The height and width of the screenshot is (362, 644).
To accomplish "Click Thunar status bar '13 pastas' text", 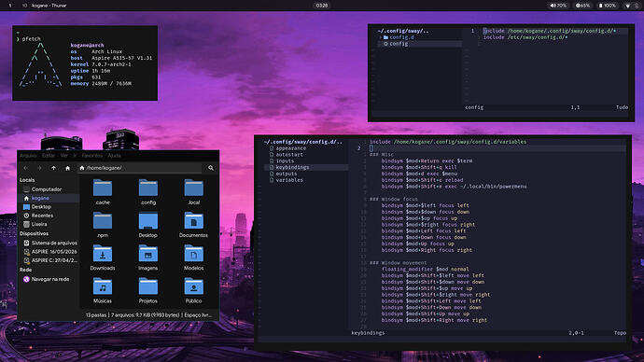I will point(96,315).
